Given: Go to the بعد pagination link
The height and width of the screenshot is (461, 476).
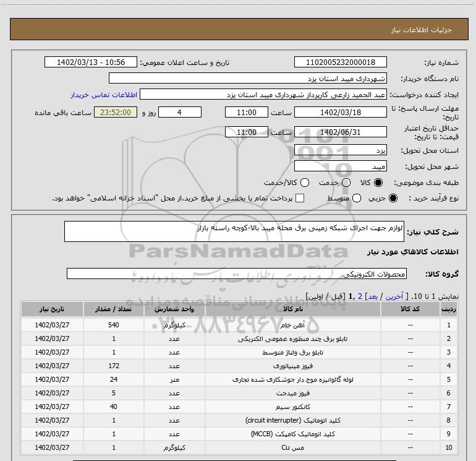Looking at the screenshot, I should 373,296.
